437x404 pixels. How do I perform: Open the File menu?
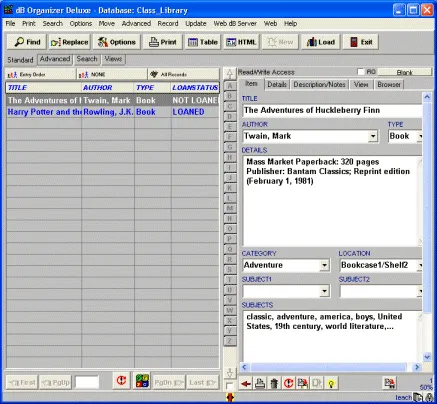point(10,24)
